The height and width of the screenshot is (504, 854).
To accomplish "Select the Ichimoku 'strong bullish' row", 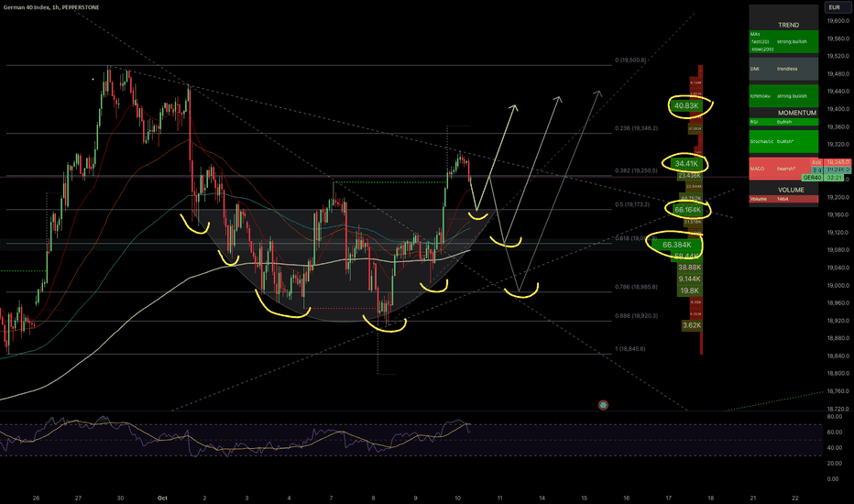I will [783, 96].
